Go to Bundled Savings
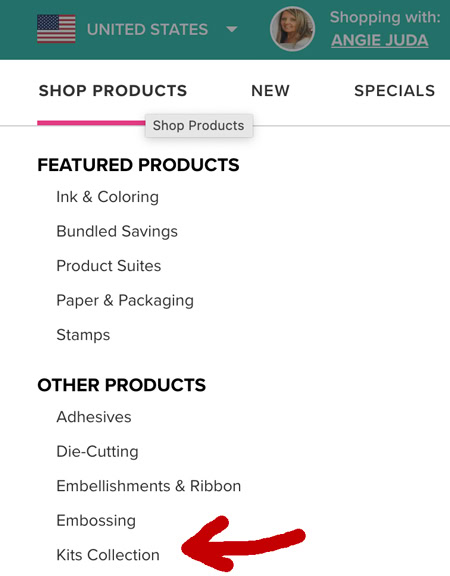The height and width of the screenshot is (576, 450). tap(117, 231)
